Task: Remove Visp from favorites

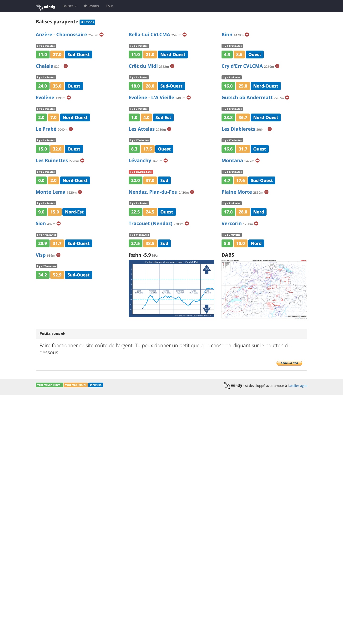Action: [58, 255]
